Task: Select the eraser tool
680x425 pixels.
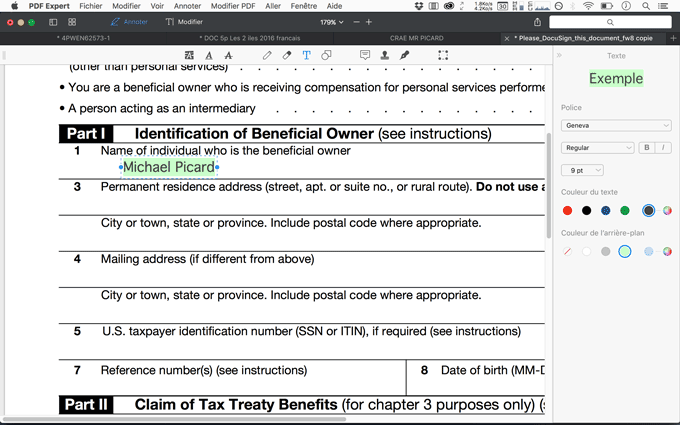Action: (x=287, y=55)
